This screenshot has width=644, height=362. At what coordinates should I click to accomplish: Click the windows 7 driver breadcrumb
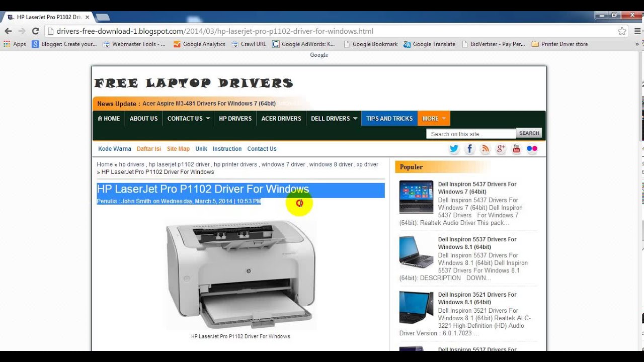pyautogui.click(x=283, y=164)
